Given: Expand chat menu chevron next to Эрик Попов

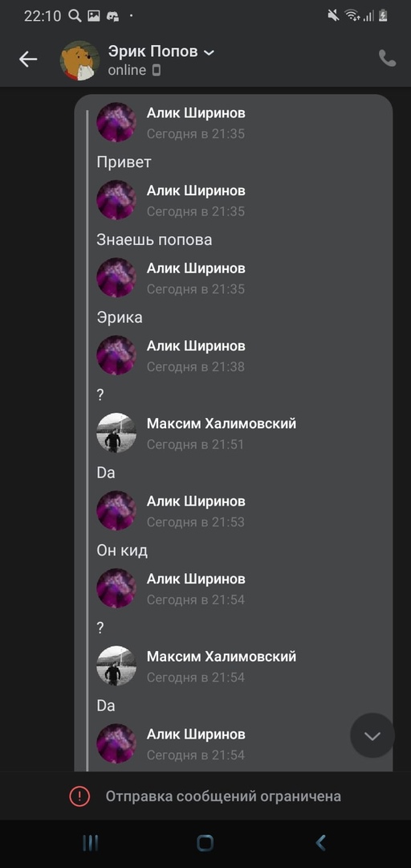Looking at the screenshot, I should (209, 53).
